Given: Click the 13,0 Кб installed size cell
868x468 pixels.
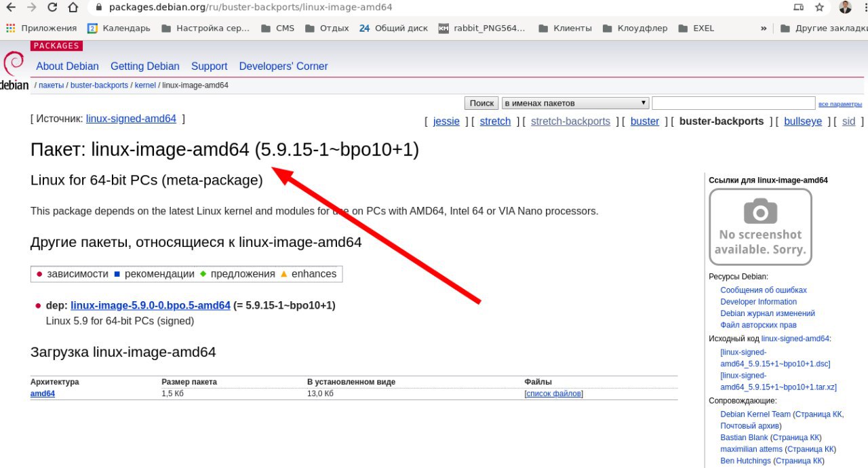Looking at the screenshot, I should coord(320,393).
